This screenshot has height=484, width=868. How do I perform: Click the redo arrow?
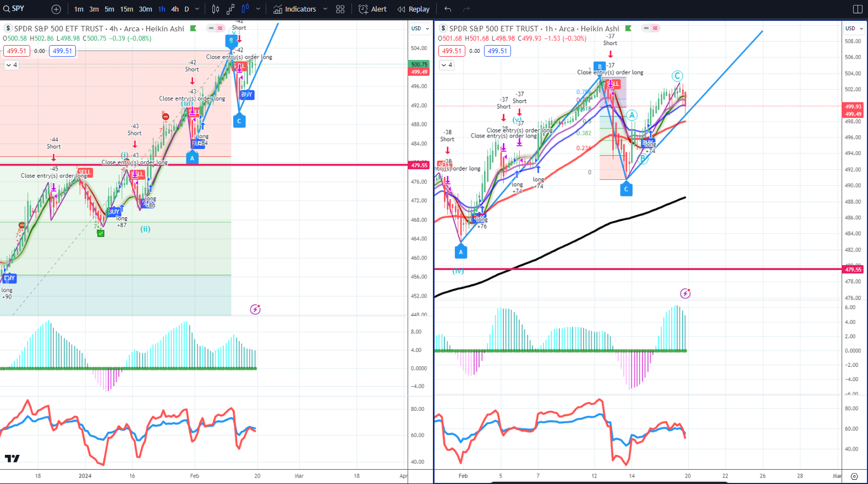coord(466,9)
